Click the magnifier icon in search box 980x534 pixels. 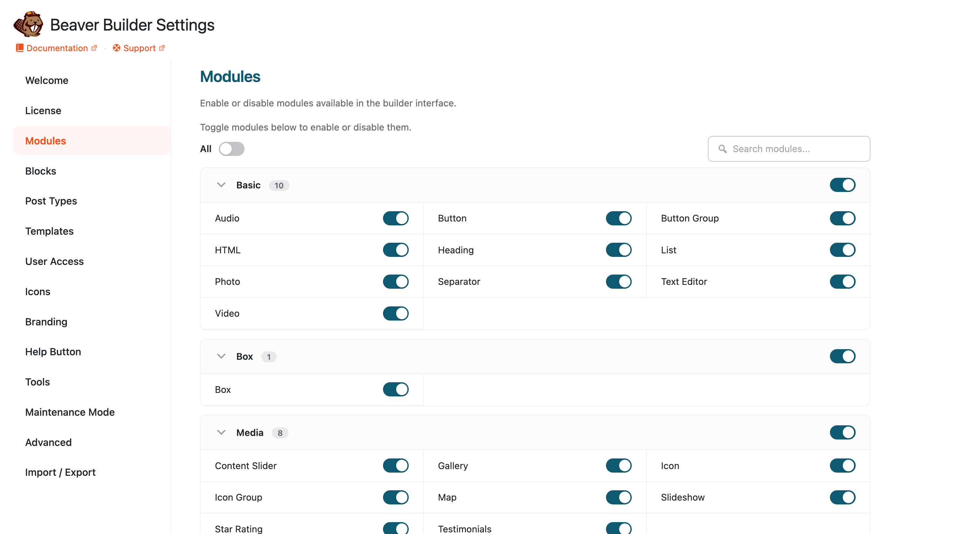pos(722,149)
